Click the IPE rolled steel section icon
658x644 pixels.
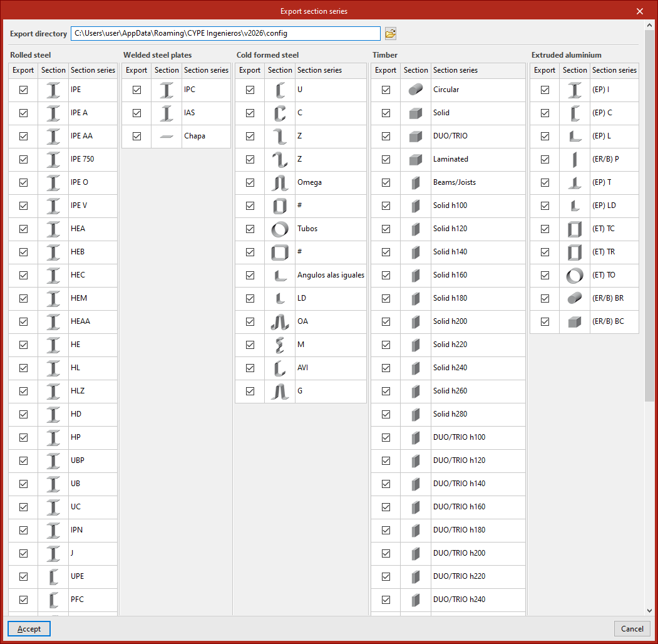[x=53, y=90]
